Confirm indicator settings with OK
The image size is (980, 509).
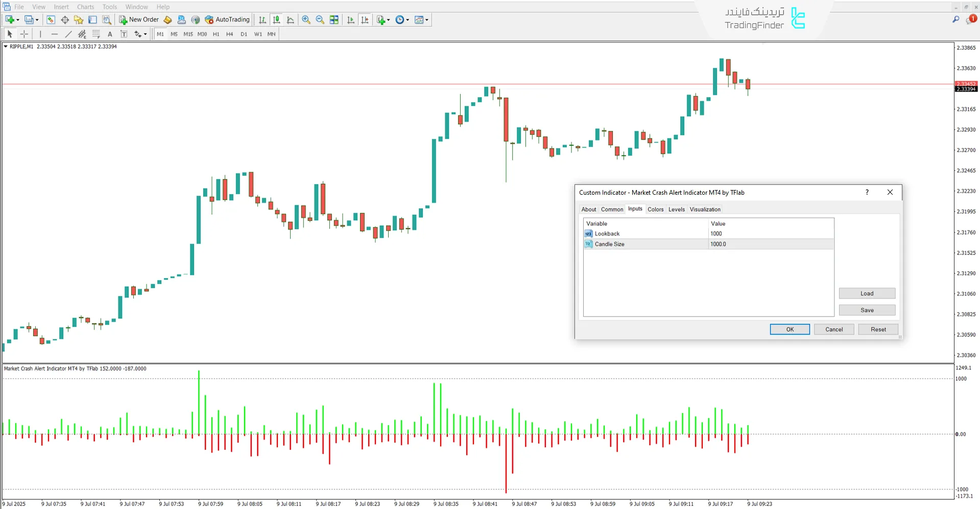[x=790, y=329]
